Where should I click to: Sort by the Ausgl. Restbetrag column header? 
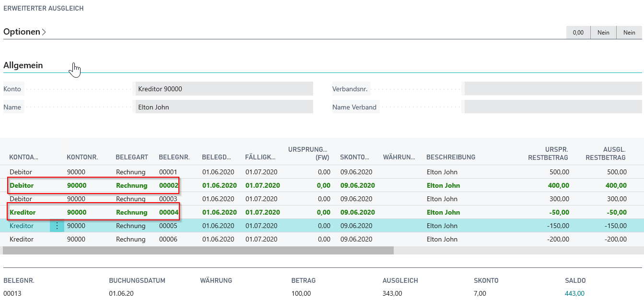[606, 153]
